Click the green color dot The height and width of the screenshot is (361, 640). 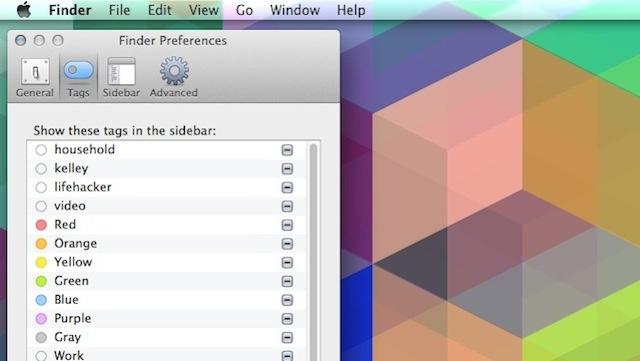pyautogui.click(x=41, y=281)
